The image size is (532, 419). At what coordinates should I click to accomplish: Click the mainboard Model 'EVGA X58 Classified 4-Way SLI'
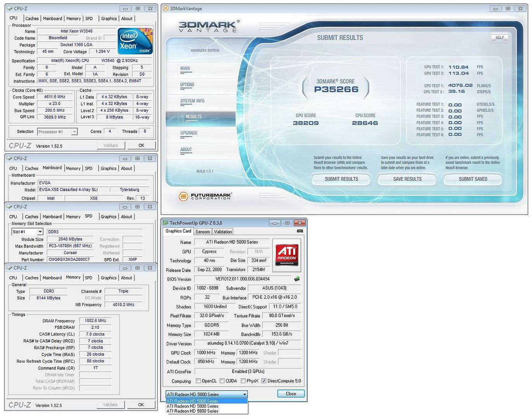[73, 190]
